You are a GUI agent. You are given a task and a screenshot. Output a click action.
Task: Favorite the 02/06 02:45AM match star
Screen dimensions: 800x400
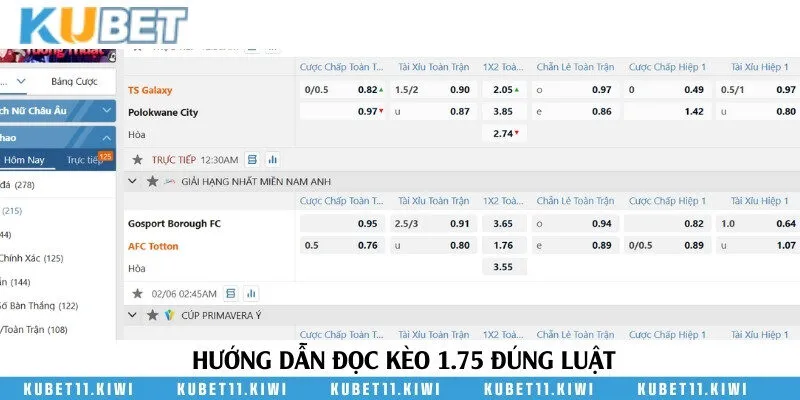coord(137,293)
